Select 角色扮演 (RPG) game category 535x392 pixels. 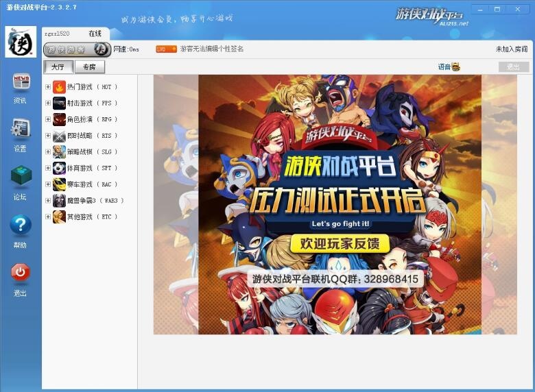82,119
